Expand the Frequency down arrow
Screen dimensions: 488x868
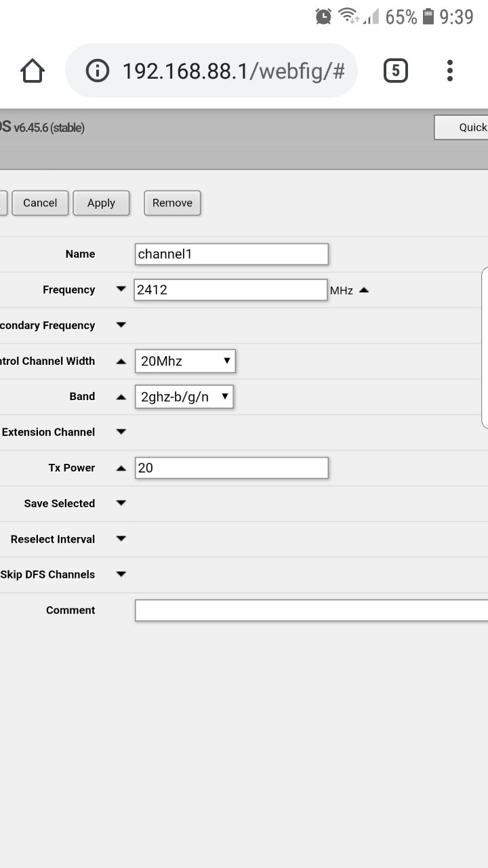click(121, 290)
